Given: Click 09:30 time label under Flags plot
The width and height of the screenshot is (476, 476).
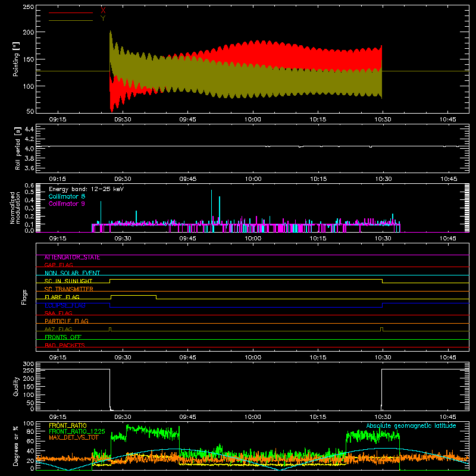Looking at the screenshot, I should click(x=123, y=358).
